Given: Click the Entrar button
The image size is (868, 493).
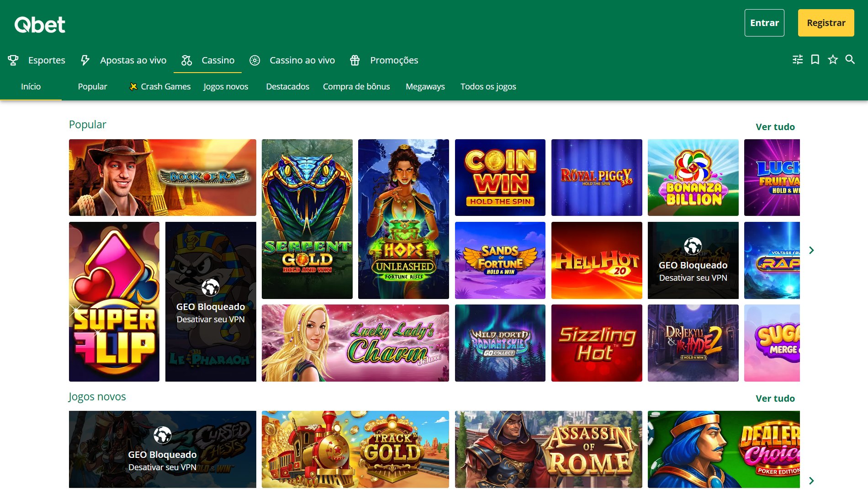Looking at the screenshot, I should pos(764,23).
